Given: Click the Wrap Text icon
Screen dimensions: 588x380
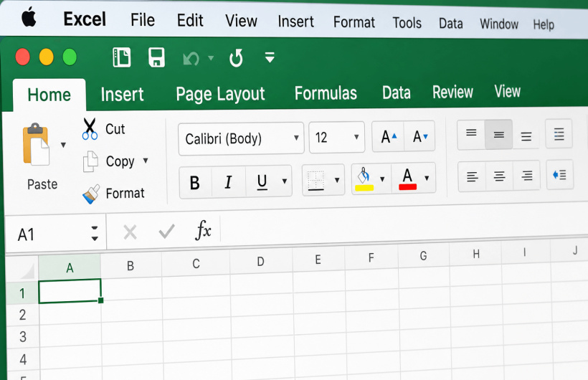Looking at the screenshot, I should tap(559, 133).
